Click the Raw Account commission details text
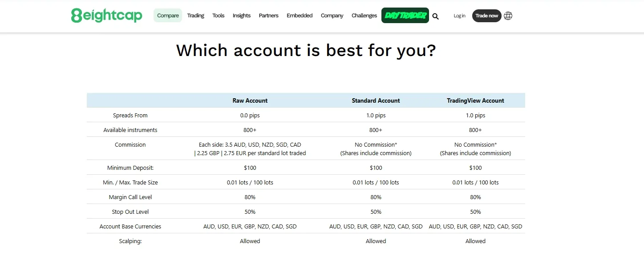644x264 pixels. [250, 148]
